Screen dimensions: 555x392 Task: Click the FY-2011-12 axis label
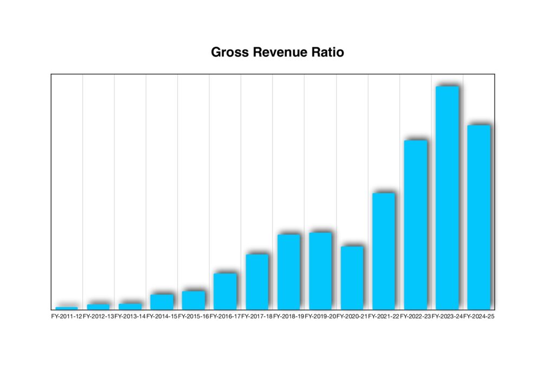tap(67, 316)
